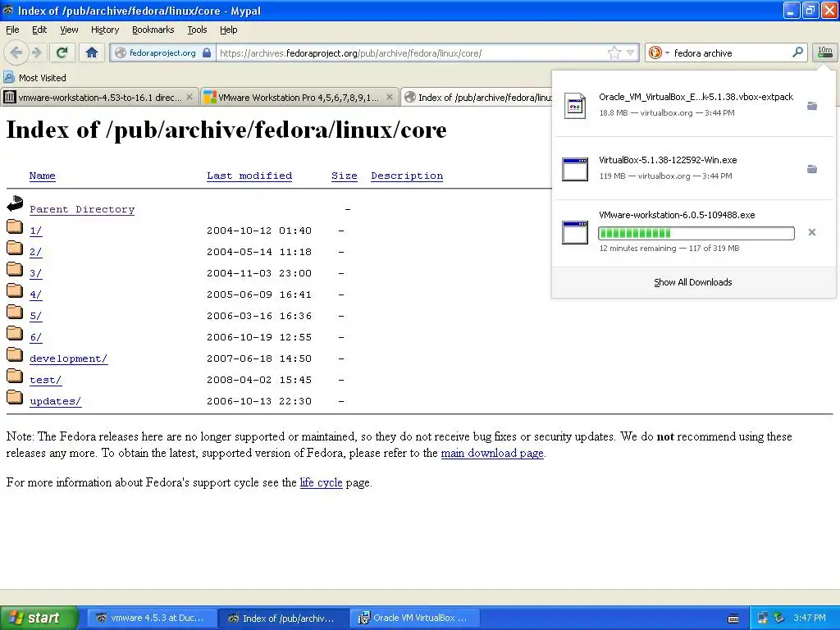Bookmark this page with the star icon
The image size is (840, 630).
614,52
